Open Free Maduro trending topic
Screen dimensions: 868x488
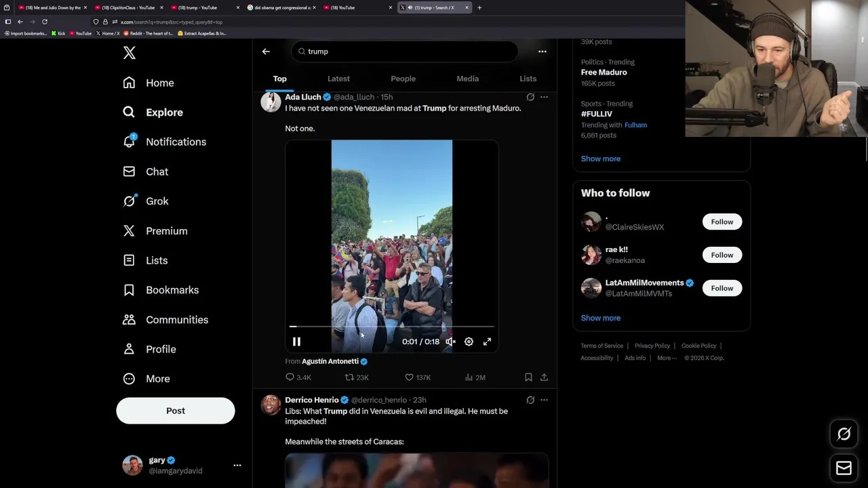pyautogui.click(x=604, y=73)
